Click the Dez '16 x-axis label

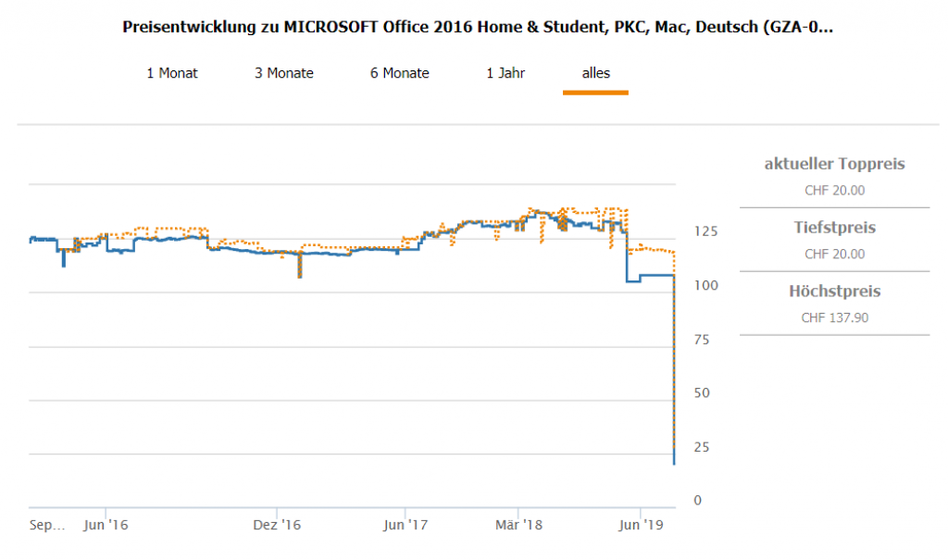coord(279,525)
